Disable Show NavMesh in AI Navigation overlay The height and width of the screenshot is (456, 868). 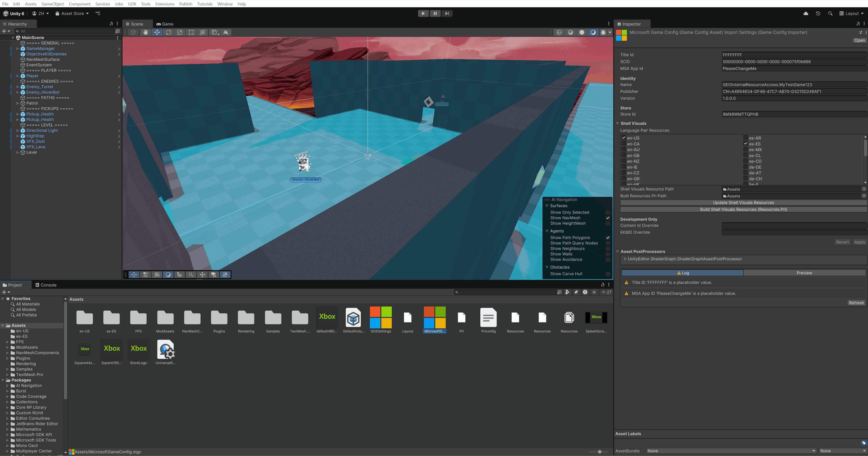(608, 218)
